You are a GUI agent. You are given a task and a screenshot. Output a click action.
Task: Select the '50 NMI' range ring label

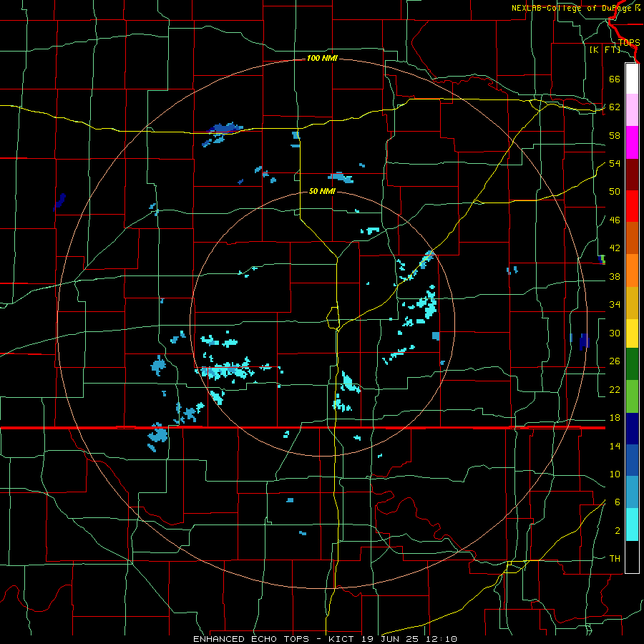pyautogui.click(x=322, y=191)
